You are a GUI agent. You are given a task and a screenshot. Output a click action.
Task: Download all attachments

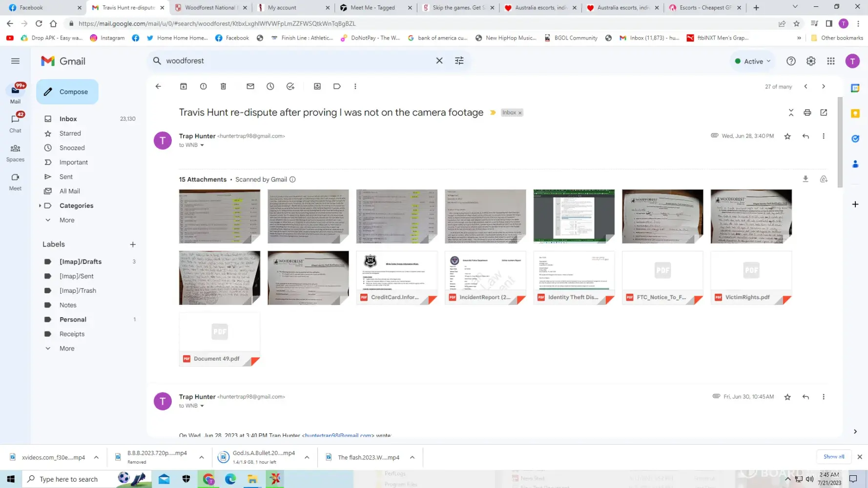(806, 179)
